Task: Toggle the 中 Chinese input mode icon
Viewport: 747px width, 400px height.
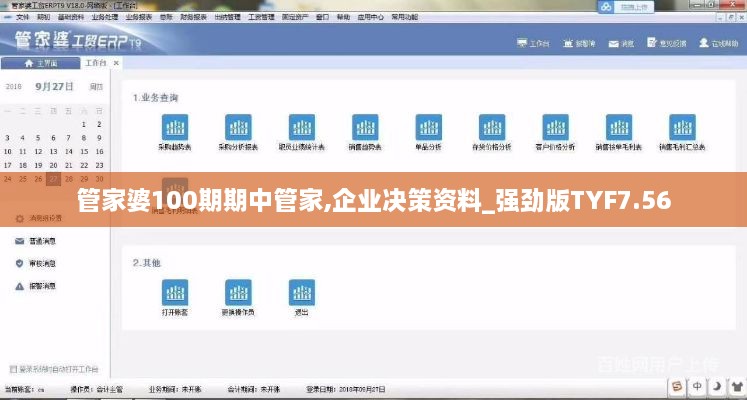Action: pos(697,386)
